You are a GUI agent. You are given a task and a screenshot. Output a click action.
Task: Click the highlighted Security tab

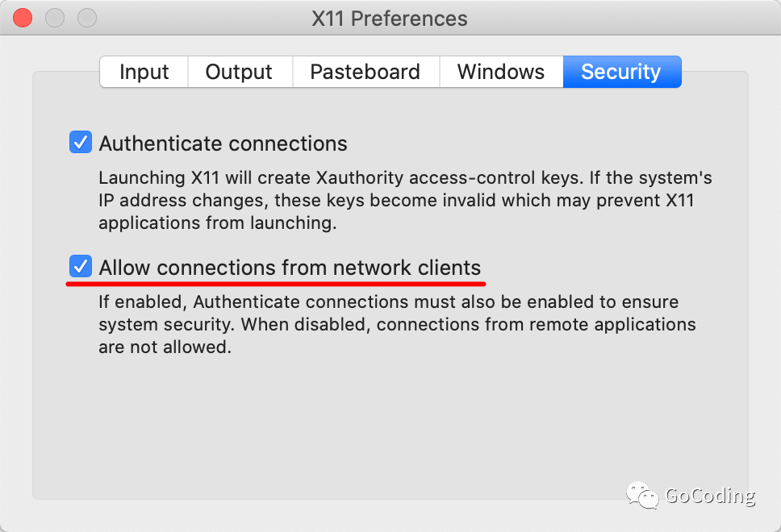(x=621, y=72)
